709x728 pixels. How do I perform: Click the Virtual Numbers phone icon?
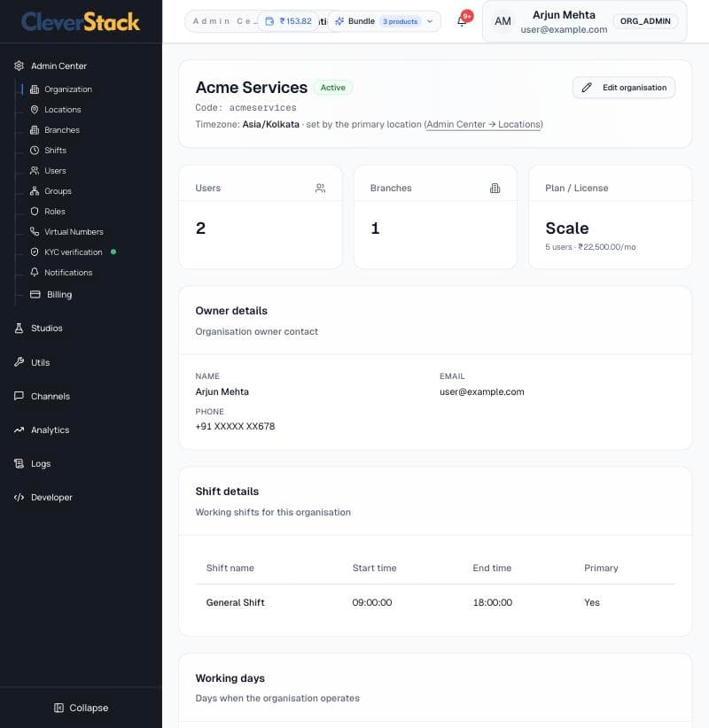point(35,232)
